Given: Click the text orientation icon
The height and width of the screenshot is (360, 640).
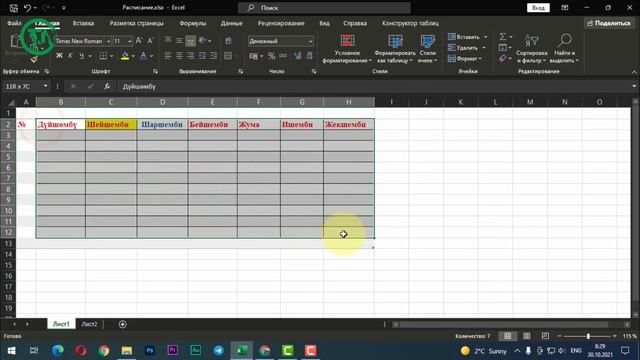Looking at the screenshot, I should pyautogui.click(x=203, y=41).
